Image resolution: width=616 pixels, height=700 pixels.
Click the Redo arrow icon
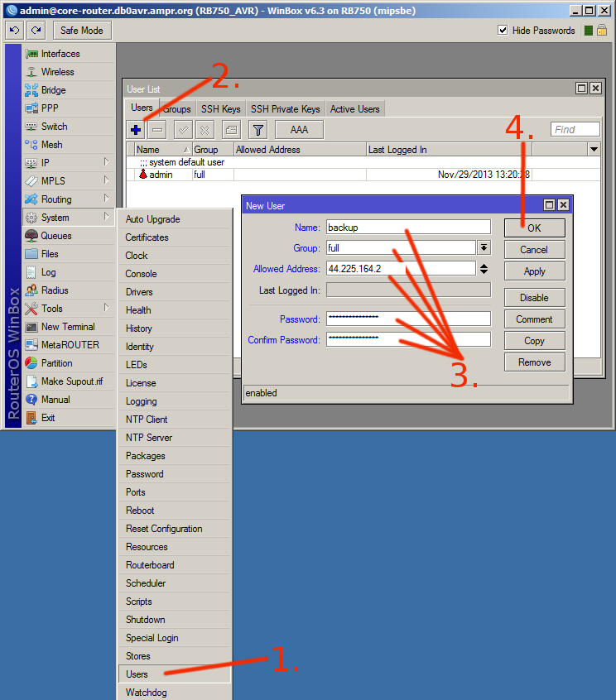pos(36,31)
